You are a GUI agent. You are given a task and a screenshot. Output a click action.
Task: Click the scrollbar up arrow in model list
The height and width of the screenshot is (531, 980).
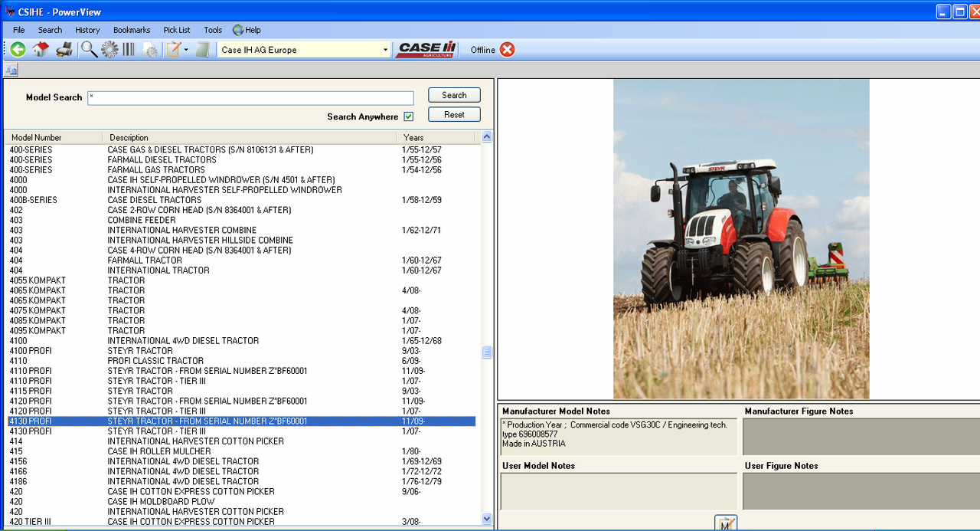click(x=486, y=137)
